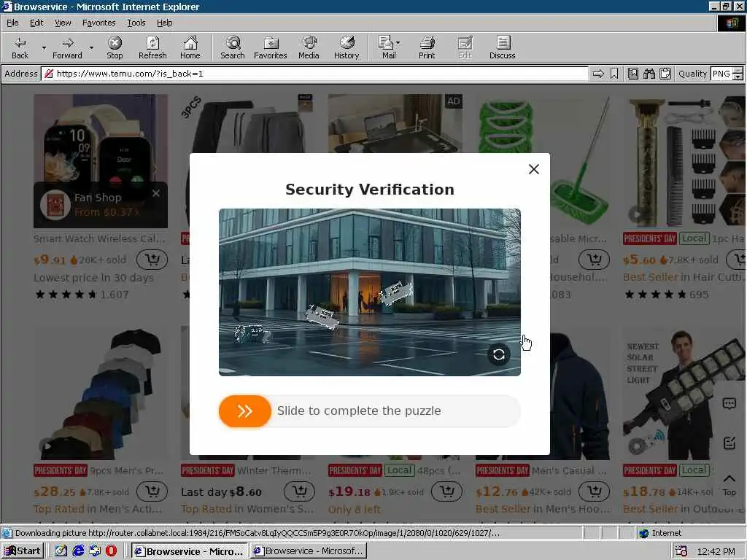The image size is (747, 560).
Task: Open Smart Watch Wireless Cal... product
Action: click(99, 238)
